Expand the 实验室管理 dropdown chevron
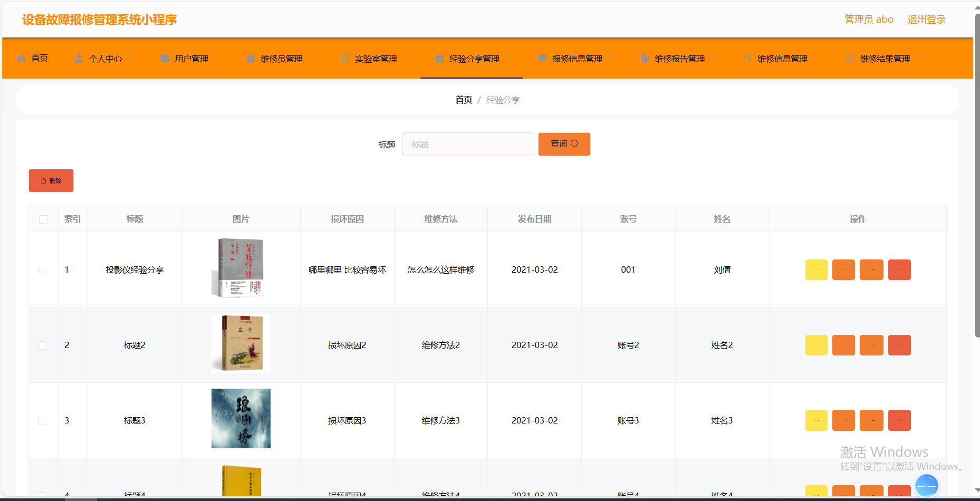 pyautogui.click(x=405, y=57)
